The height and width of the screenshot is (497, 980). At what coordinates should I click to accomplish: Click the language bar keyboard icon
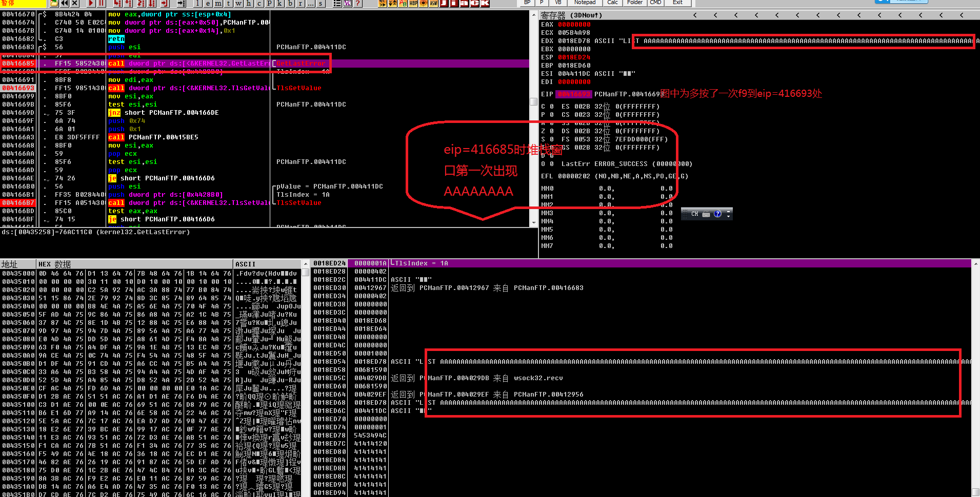pyautogui.click(x=706, y=214)
